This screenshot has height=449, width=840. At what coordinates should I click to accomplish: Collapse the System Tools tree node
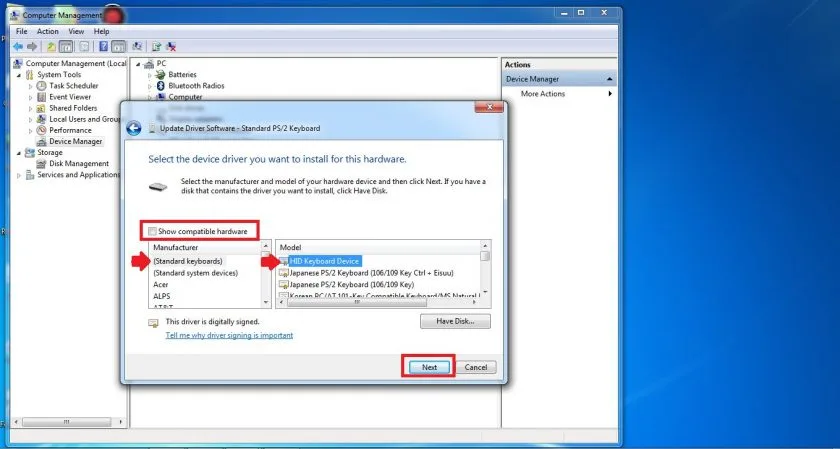coord(19,75)
